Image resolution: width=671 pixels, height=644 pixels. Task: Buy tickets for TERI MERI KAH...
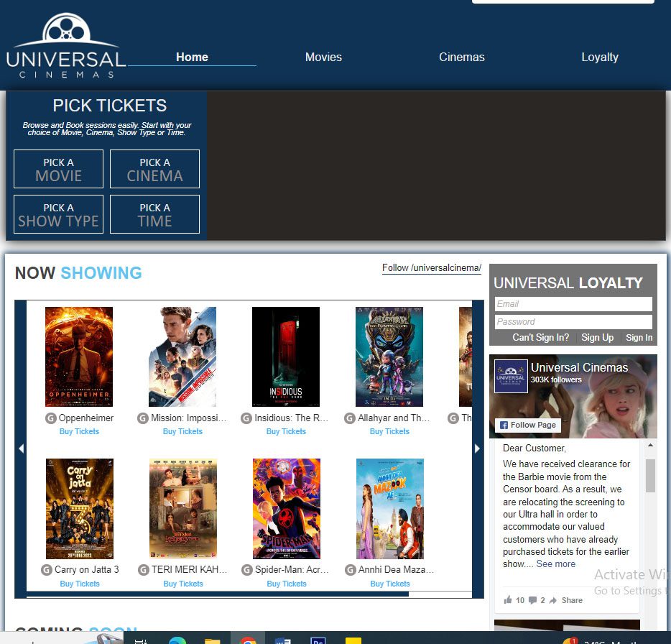pos(183,584)
